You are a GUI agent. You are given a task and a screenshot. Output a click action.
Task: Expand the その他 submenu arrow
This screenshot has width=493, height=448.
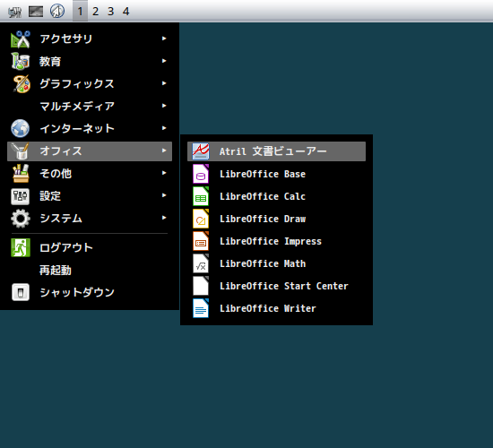[164, 173]
